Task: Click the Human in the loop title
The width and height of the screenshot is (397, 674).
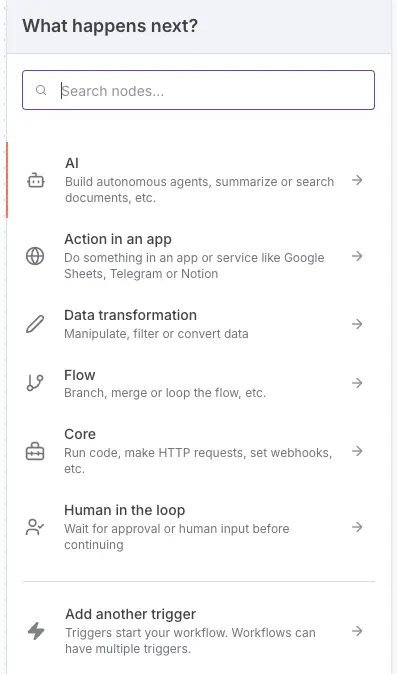Action: [125, 510]
